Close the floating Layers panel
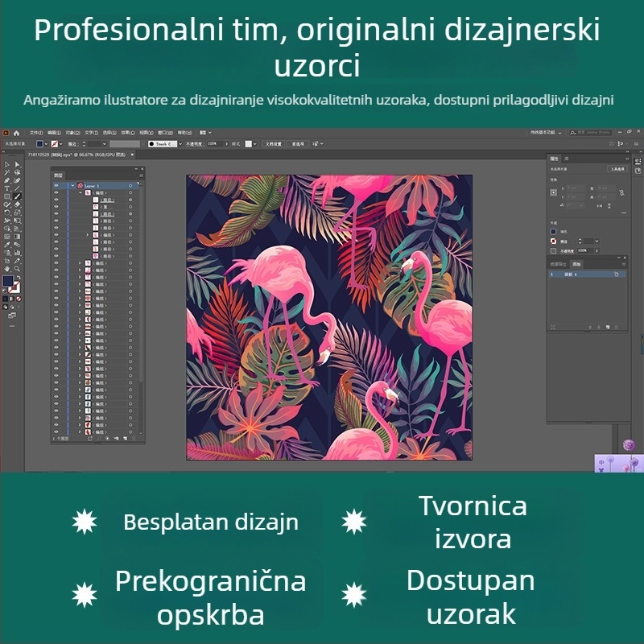Screen dimensions: 644x644 tap(142, 169)
